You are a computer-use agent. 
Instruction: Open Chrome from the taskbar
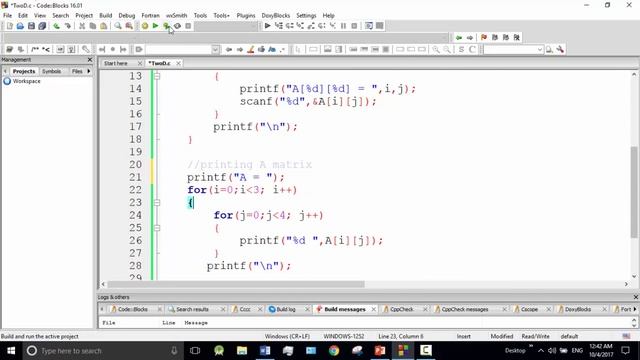[x=334, y=351]
